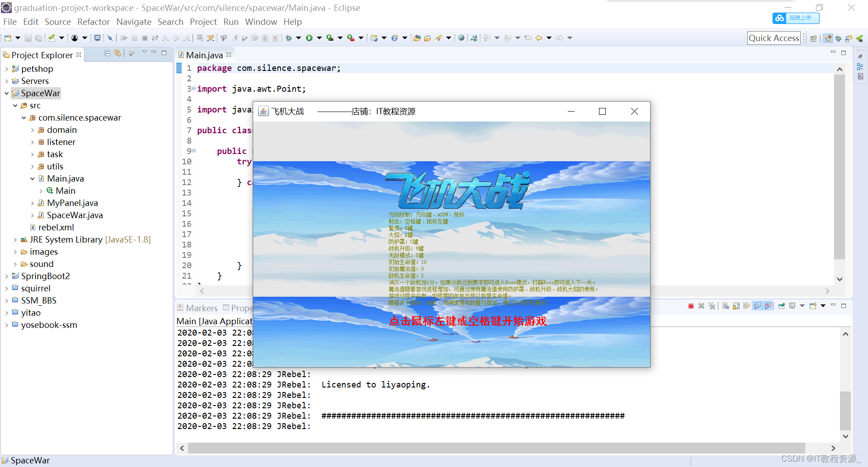Screen dimensions: 868x467
Task: Click the JRebel icon beside the perspectives
Action: pos(859,38)
